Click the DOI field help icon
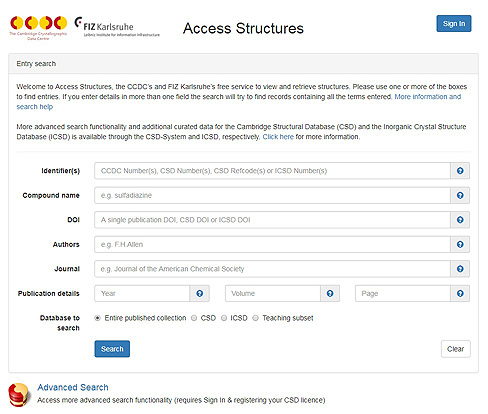The width and height of the screenshot is (488, 414). coord(460,220)
